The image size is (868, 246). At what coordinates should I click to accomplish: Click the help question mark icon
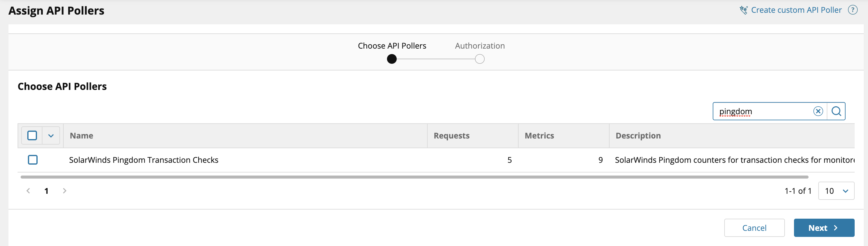pos(853,10)
